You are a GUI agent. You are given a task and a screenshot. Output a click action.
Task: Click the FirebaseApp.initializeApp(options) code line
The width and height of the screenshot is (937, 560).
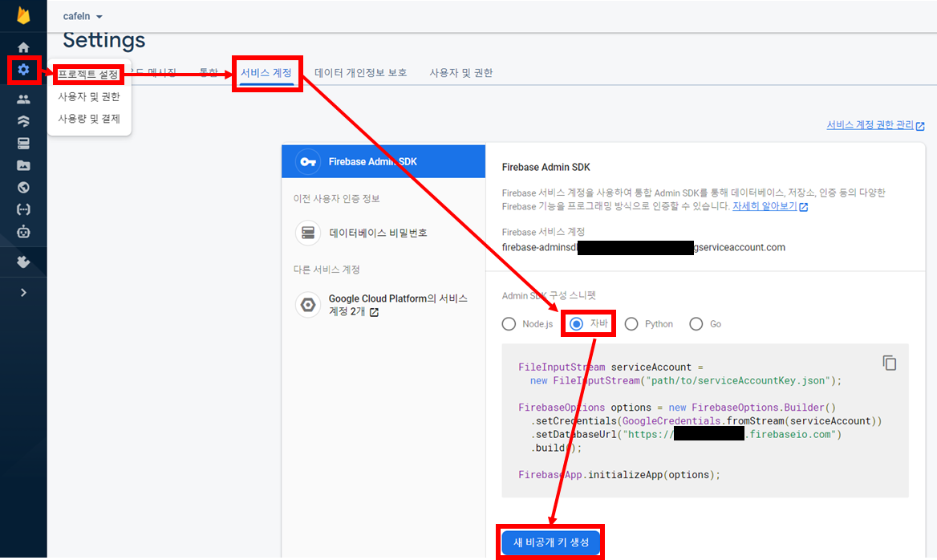click(x=619, y=474)
